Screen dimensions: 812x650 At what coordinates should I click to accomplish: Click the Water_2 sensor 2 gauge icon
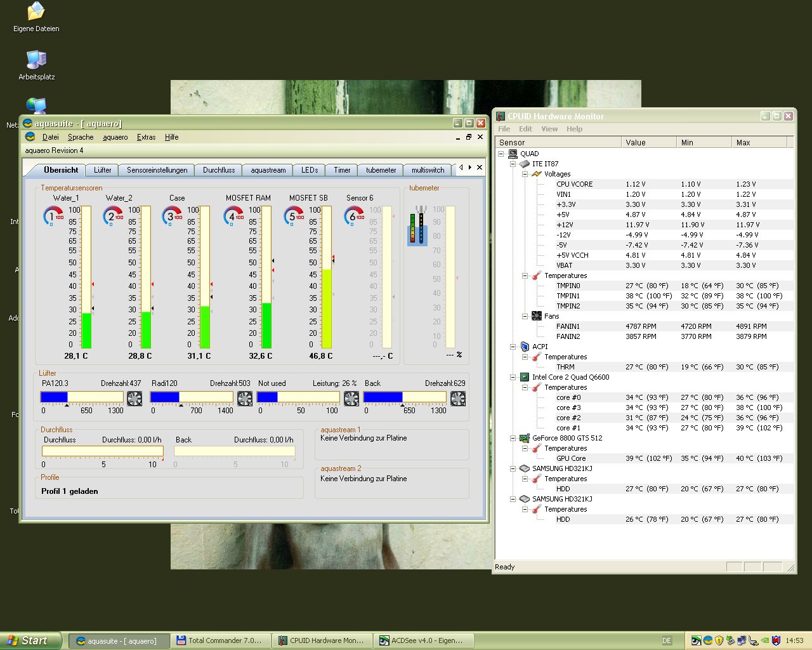pyautogui.click(x=113, y=216)
